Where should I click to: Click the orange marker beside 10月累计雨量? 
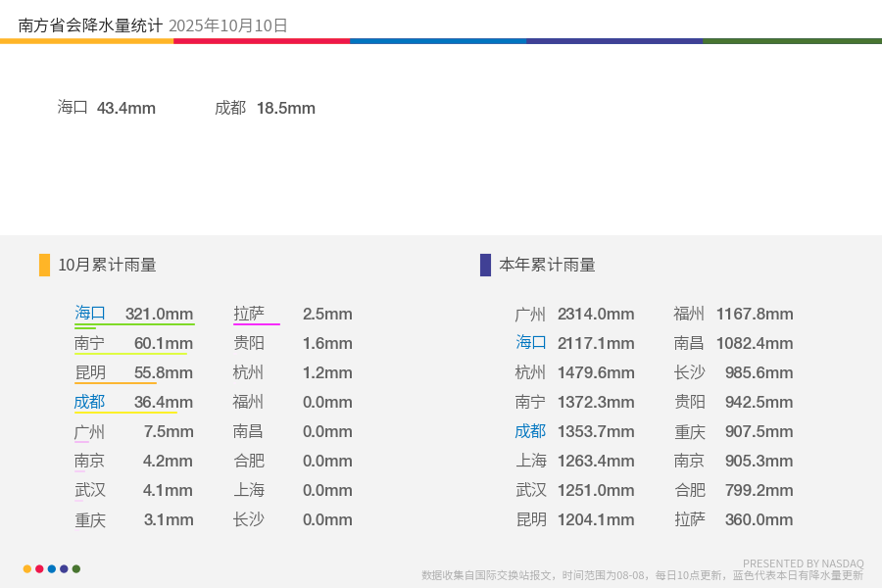pyautogui.click(x=44, y=265)
